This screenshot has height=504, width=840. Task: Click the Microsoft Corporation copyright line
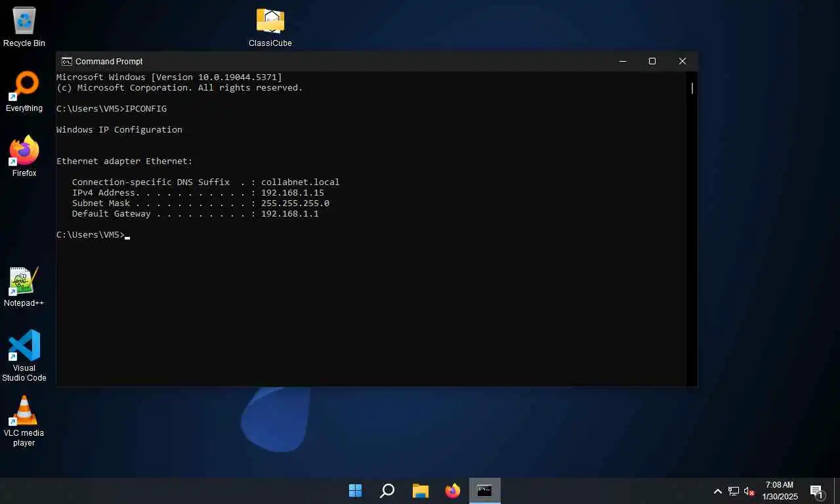coord(180,88)
